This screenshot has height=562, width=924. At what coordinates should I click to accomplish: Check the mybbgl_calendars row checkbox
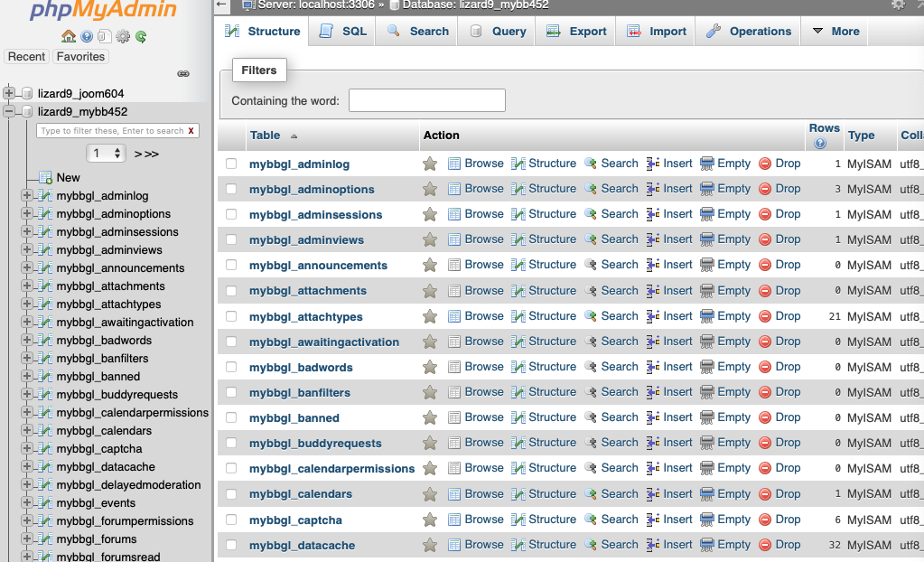[x=231, y=494]
